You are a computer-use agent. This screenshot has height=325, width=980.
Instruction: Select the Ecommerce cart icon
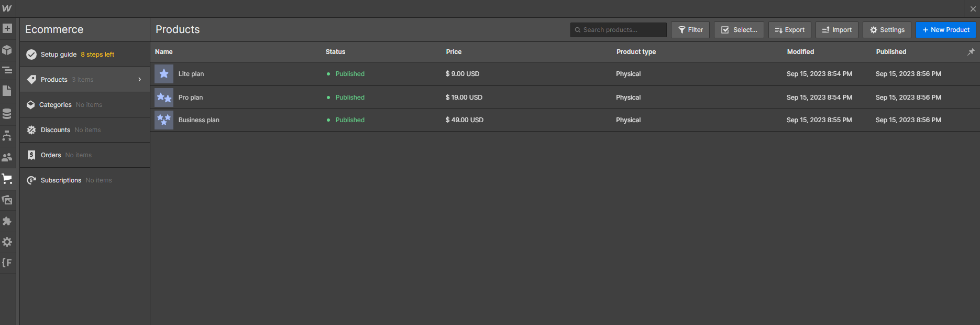(x=7, y=179)
